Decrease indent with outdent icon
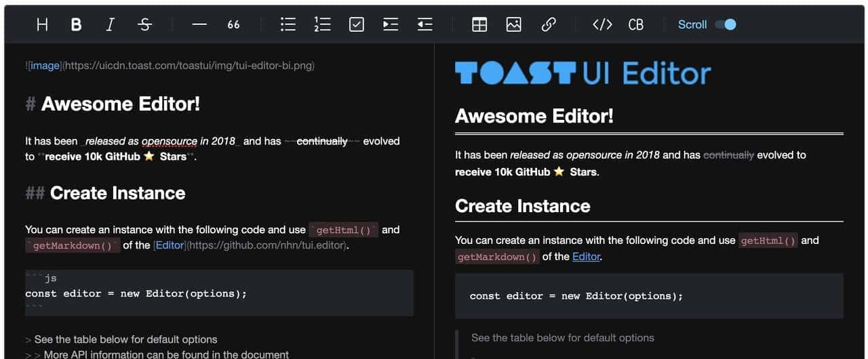Screen dimensions: 868x359 pos(425,24)
